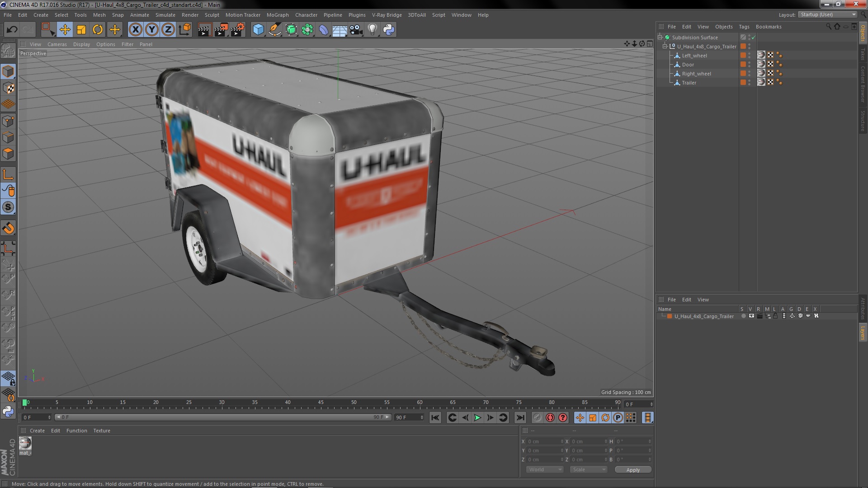The width and height of the screenshot is (868, 488).
Task: Switch to Points mode
Action: 8,121
